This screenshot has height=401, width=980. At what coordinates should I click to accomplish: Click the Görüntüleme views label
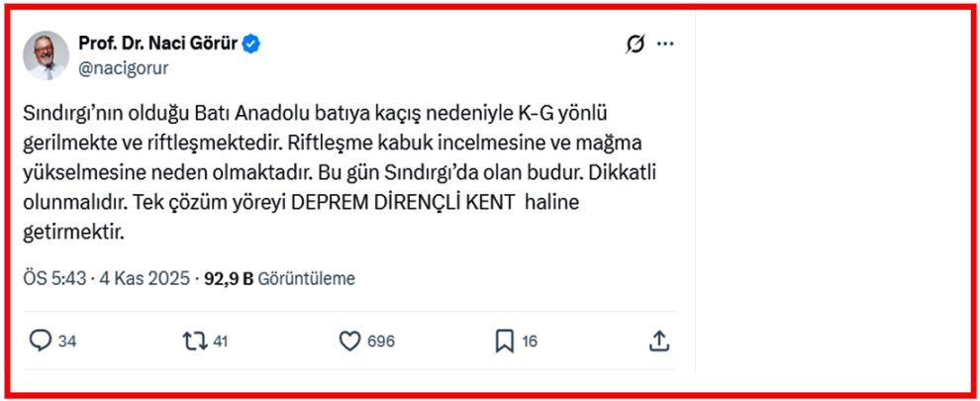(306, 279)
